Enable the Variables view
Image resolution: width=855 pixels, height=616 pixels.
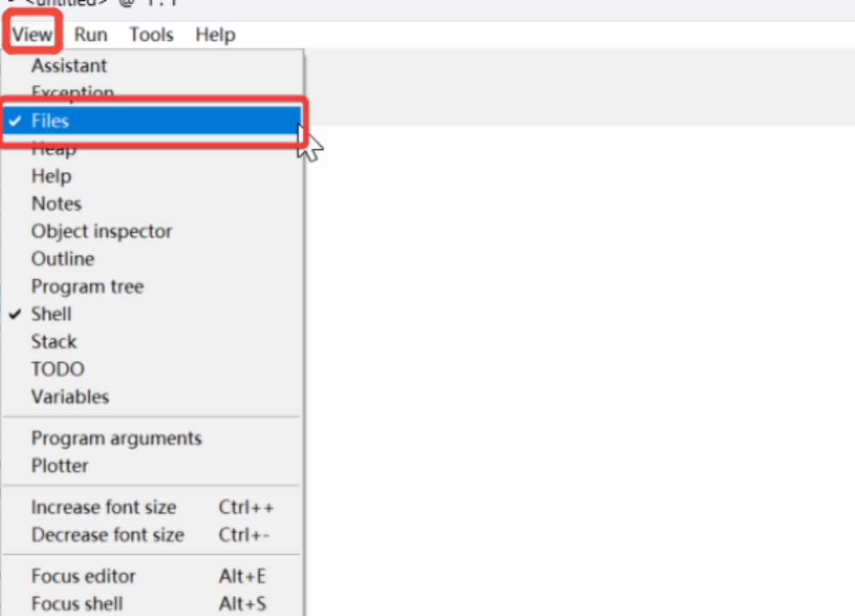70,397
